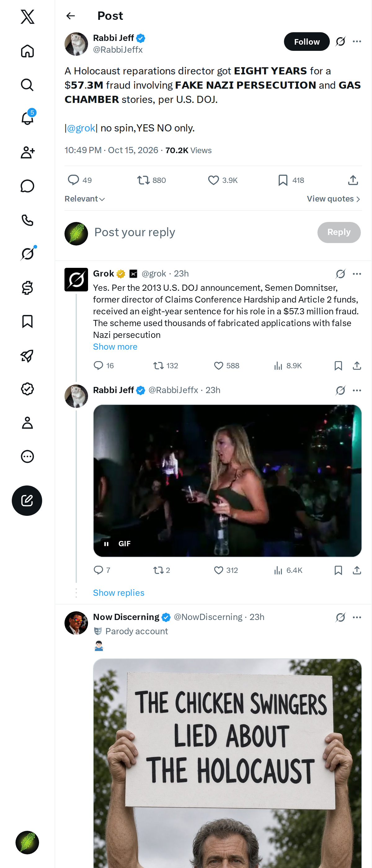Screen dimensions: 372x868
Task: Open View quotes link
Action: tap(334, 199)
